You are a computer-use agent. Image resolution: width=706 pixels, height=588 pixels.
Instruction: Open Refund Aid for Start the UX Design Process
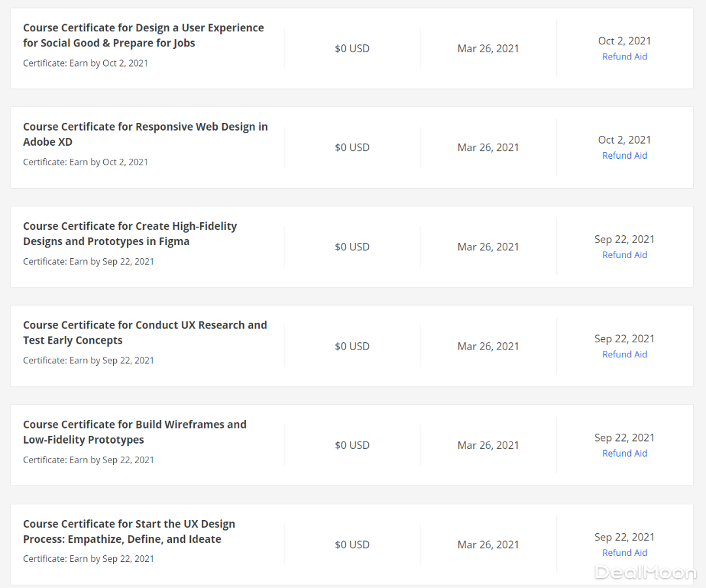(x=624, y=553)
